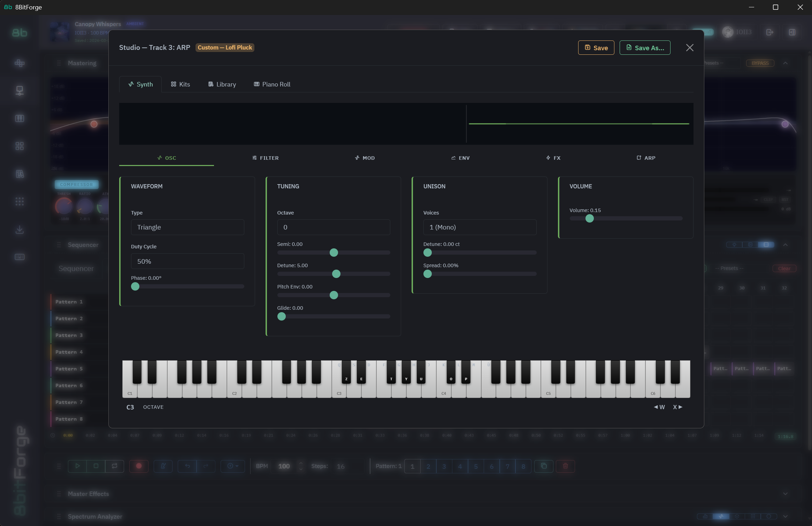
Task: Click the Save As... button
Action: 645,48
